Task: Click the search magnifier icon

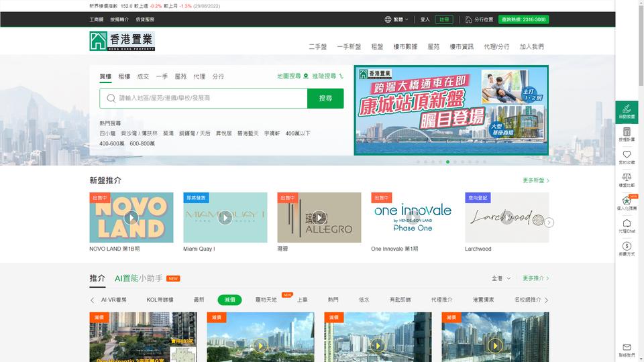Action: point(111,98)
